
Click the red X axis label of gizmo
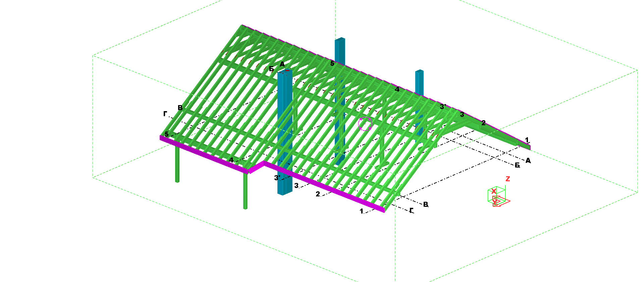click(494, 191)
